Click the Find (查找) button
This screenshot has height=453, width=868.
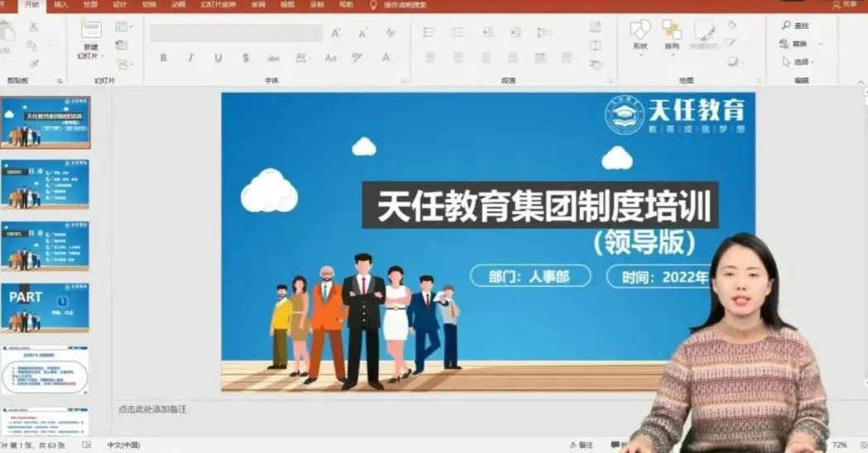(795, 26)
